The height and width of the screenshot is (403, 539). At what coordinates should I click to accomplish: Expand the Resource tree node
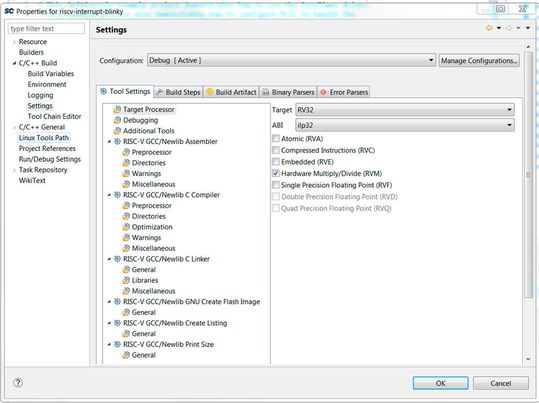pyautogui.click(x=14, y=42)
